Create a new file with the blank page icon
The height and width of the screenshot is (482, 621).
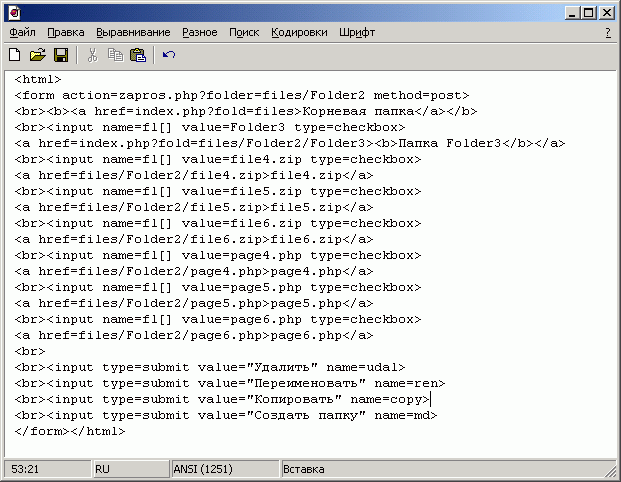[x=15, y=55]
